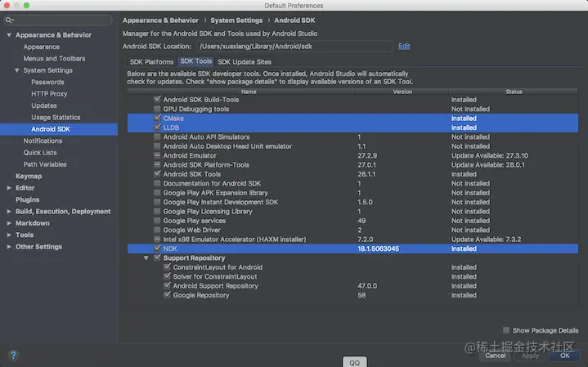This screenshot has width=588, height=367.
Task: Select the Android SDK Tools row name
Action: pos(191,174)
